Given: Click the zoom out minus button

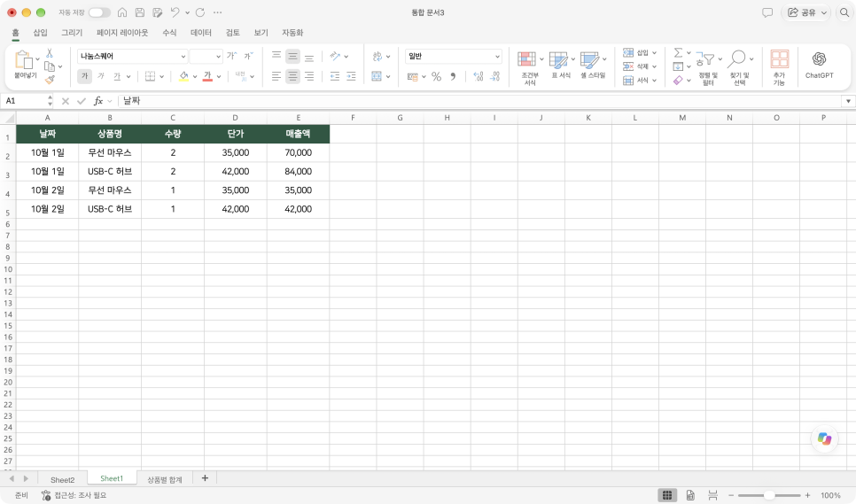Looking at the screenshot, I should tap(731, 495).
